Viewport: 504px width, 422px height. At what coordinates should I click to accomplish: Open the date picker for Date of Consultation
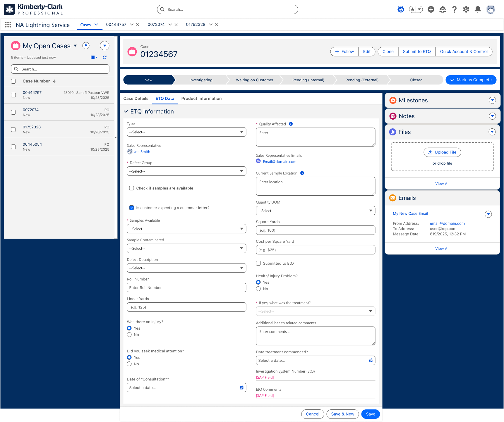[x=241, y=387]
